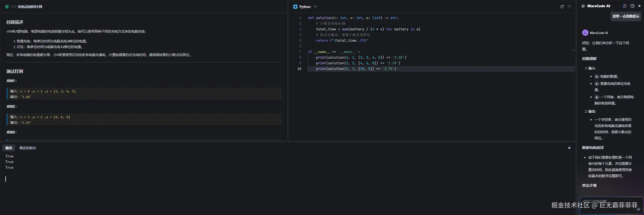644x215 pixels.
Task: Click the 闪充 list item text
Action: click(x=50, y=47)
